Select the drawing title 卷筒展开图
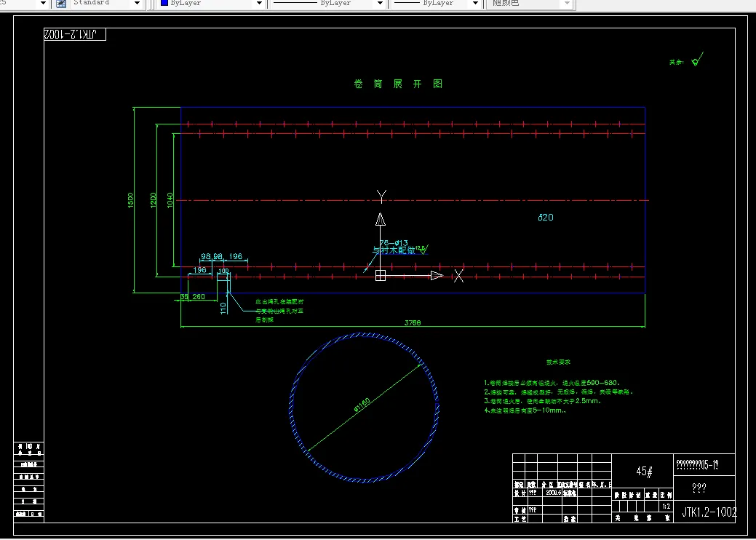Viewport: 756px width, 540px height. (x=398, y=84)
